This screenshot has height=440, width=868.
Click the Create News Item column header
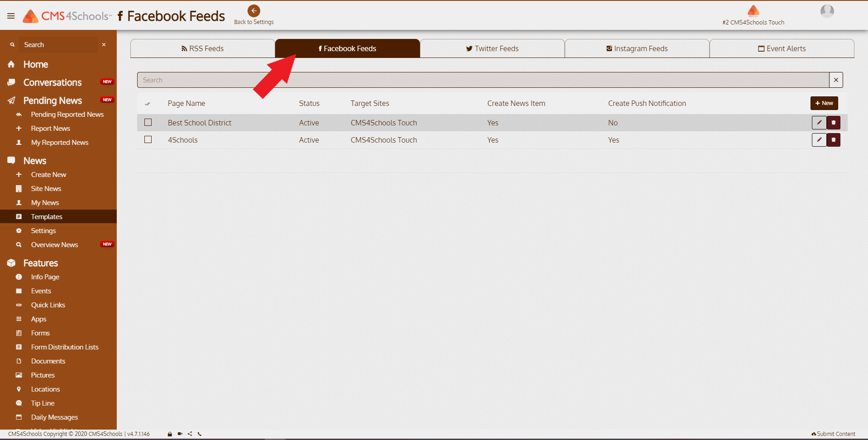click(x=516, y=104)
